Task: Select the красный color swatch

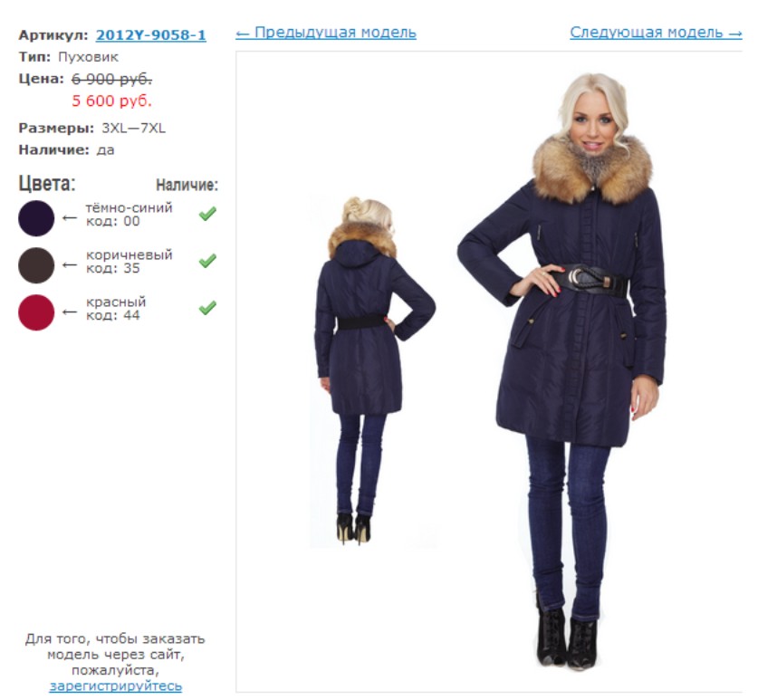Action: [x=36, y=312]
